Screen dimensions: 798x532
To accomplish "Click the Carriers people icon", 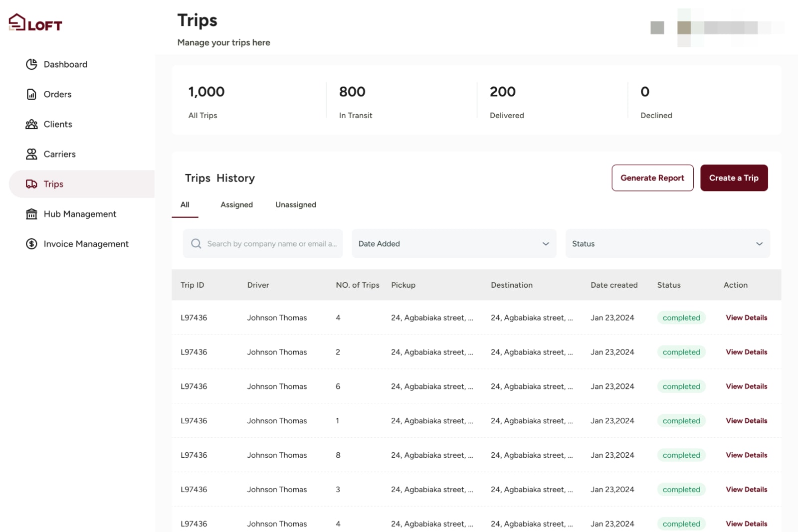I will coord(31,154).
